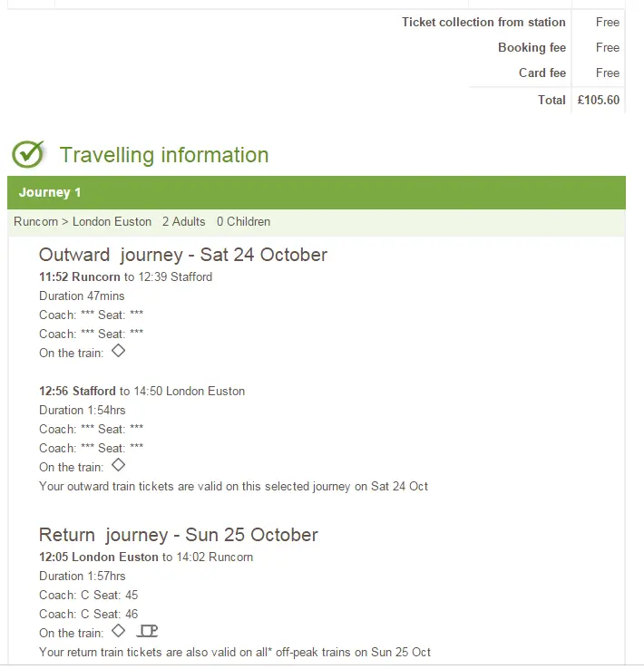This screenshot has width=644, height=669.
Task: Click the 11:52 Runcorn departure text
Action: [x=80, y=276]
